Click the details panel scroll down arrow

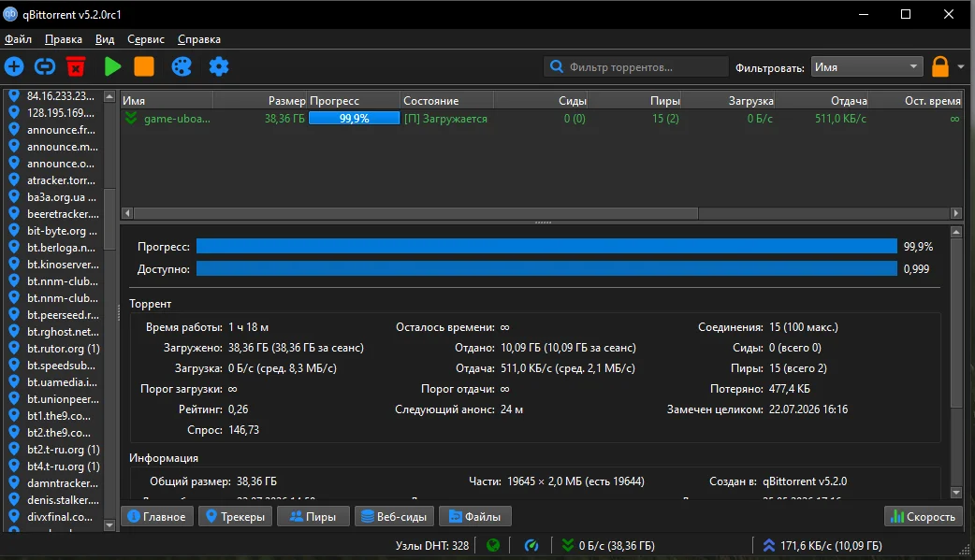[956, 493]
